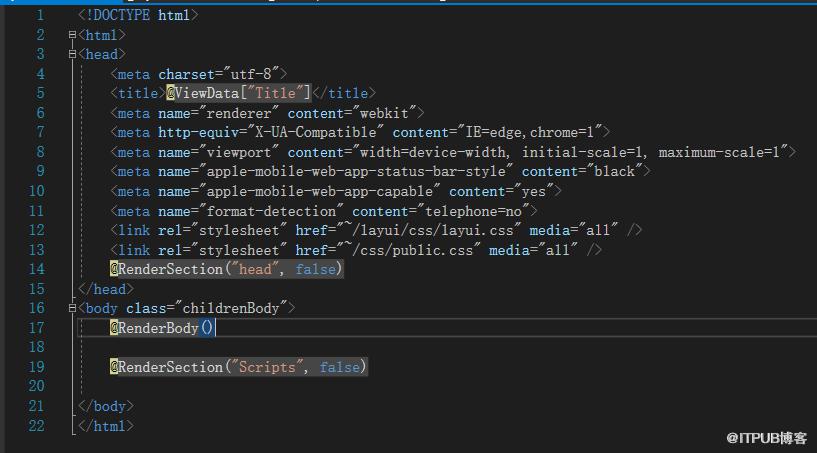Click 'apple-mobile-web-app-status-bar-style' value
This screenshot has height=453, width=817.
coord(356,172)
